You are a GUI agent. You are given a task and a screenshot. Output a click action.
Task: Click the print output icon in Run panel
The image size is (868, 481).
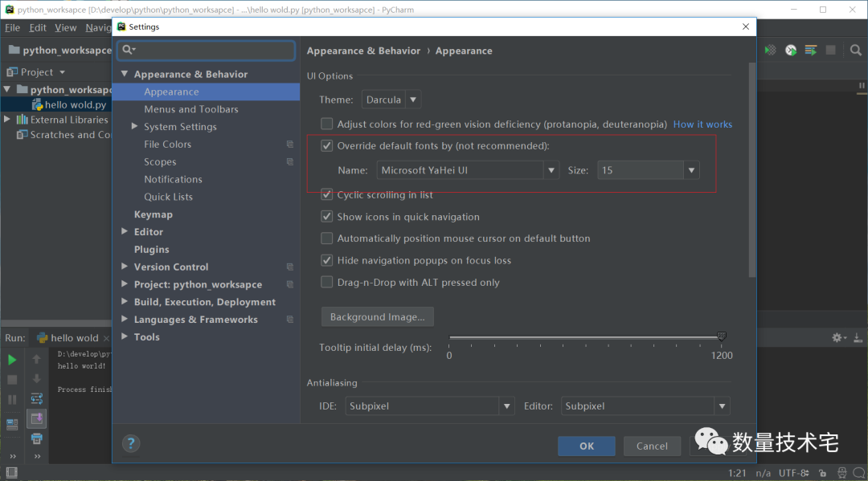pyautogui.click(x=36, y=438)
